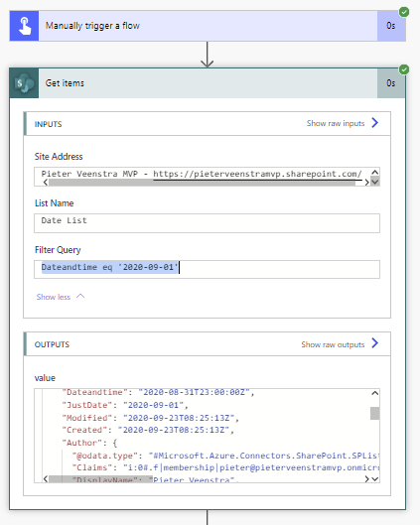Open Show raw inputs chevron

374,123
